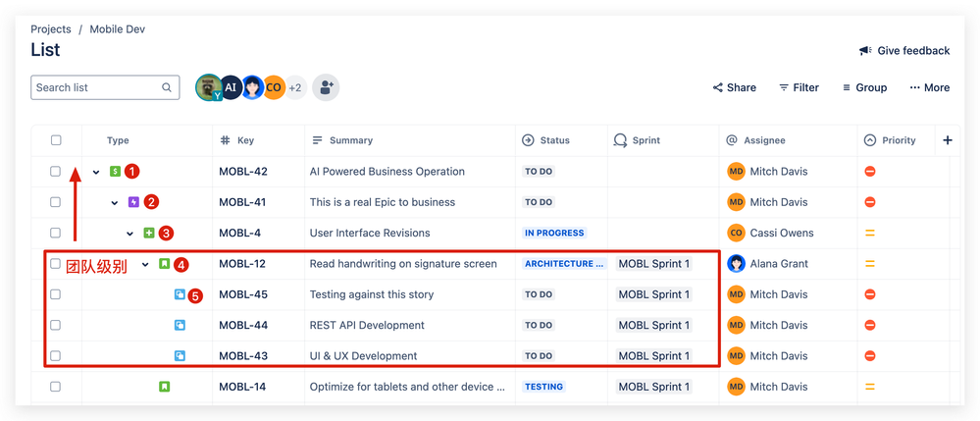Click the medium priority icon for MOBL-4

pyautogui.click(x=869, y=233)
